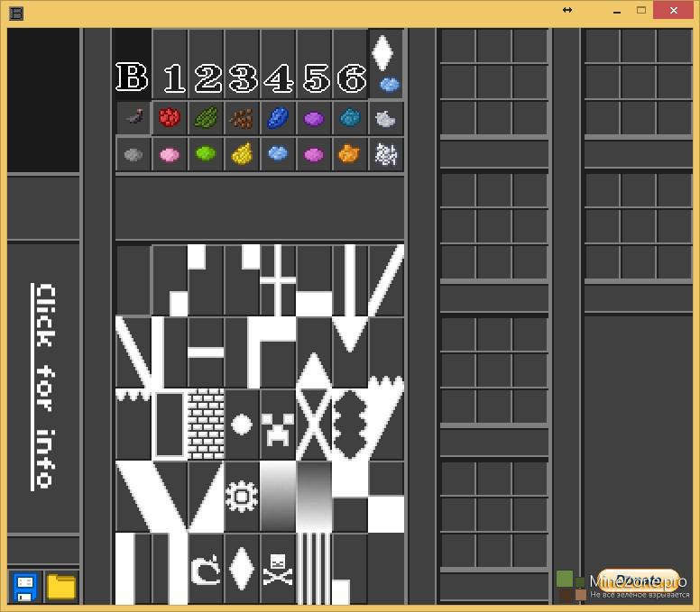Screen dimensions: 700x612
Task: Select the orange dye color
Action: 350,154
